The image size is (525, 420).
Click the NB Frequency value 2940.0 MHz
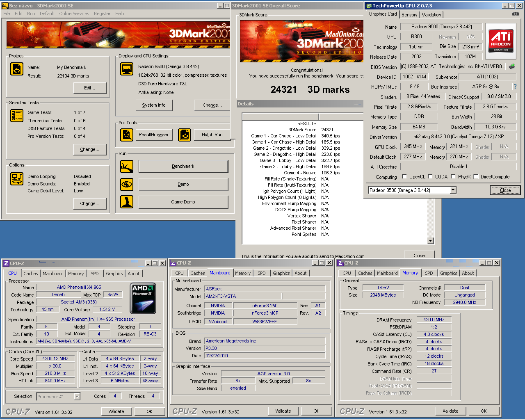(x=465, y=302)
